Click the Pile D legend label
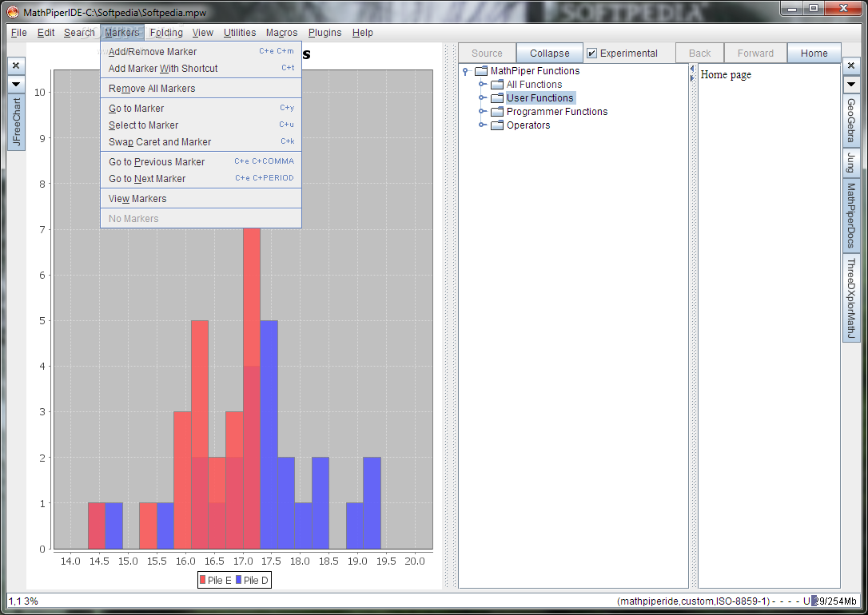This screenshot has height=615, width=868. coord(256,580)
